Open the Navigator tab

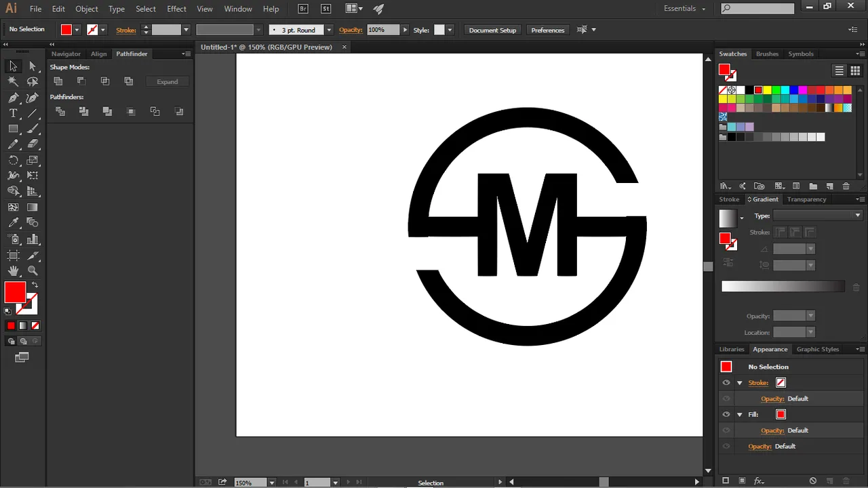[x=66, y=54]
